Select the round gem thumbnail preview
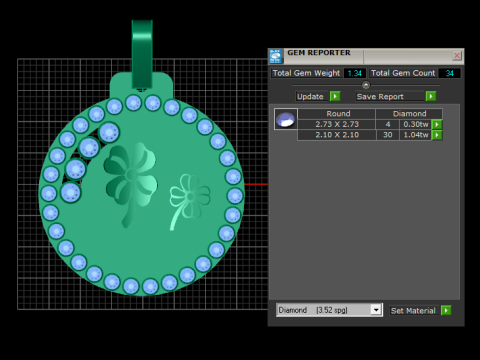Screen dimensions: 480x360 point(286,119)
